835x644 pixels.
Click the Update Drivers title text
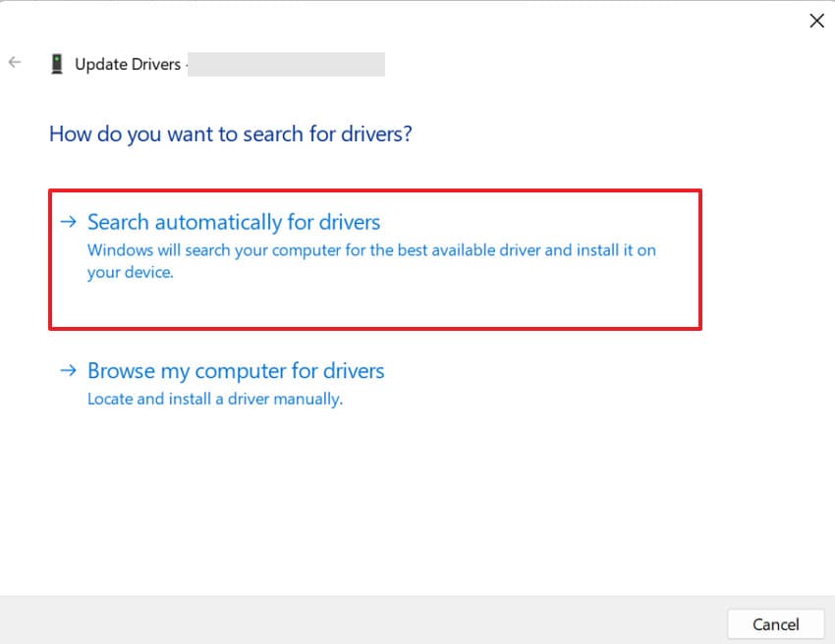[x=128, y=64]
